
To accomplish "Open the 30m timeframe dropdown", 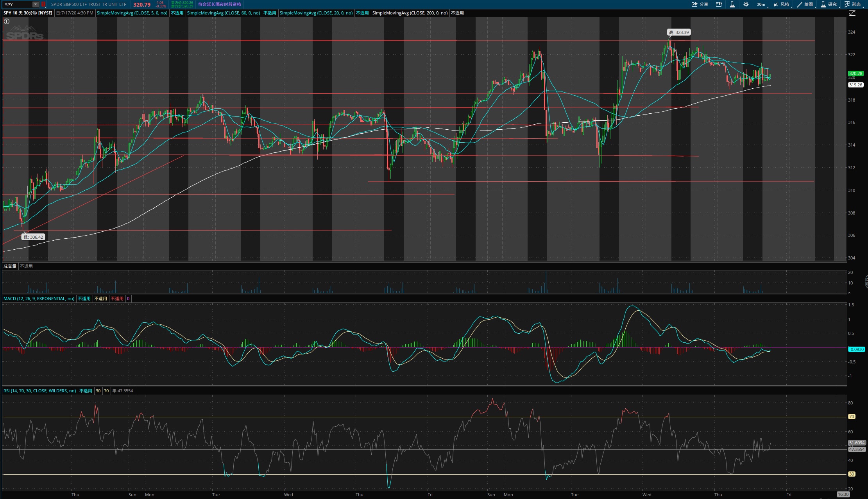I will [x=761, y=4].
